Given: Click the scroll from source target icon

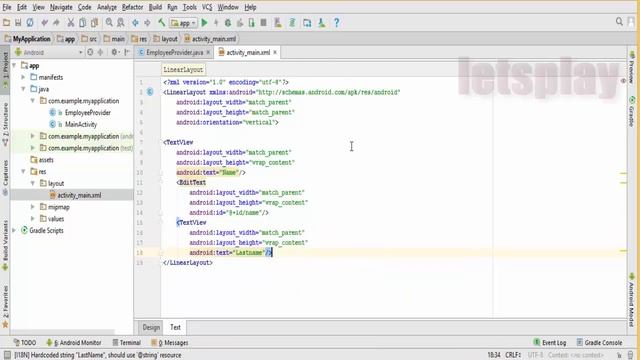Looking at the screenshot, I should click(90, 52).
